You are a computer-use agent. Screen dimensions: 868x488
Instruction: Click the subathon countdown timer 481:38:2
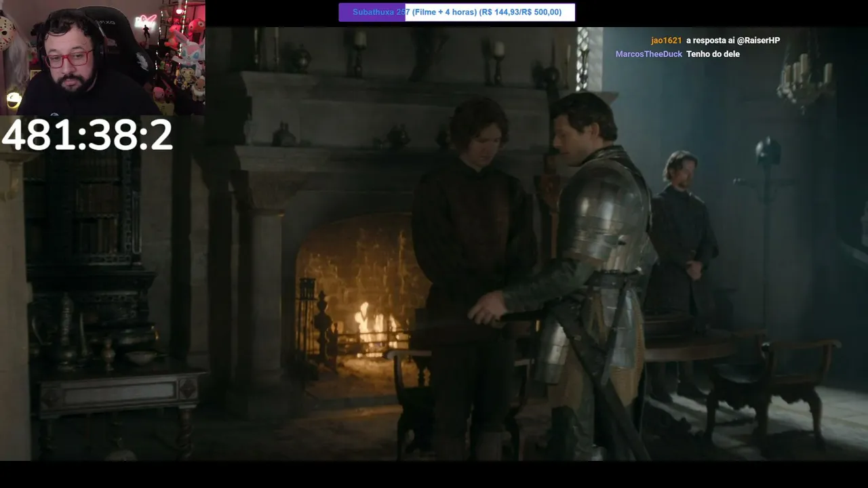(x=87, y=136)
